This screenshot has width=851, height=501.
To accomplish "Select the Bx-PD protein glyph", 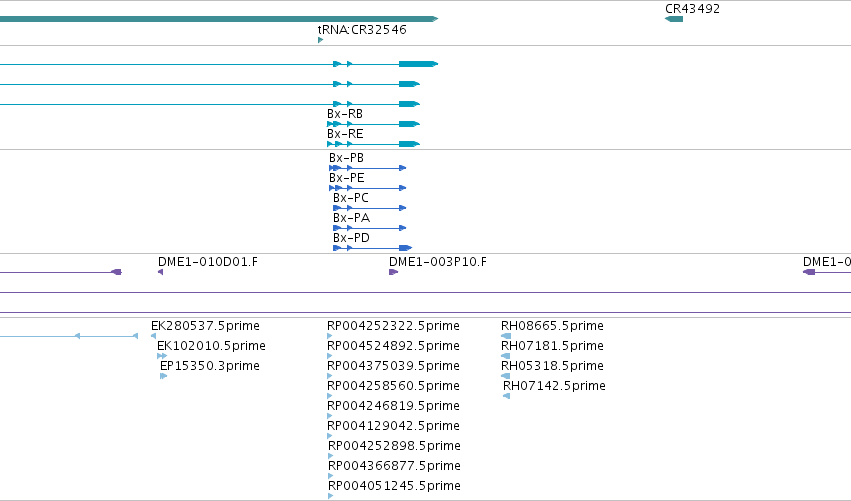I will click(x=372, y=248).
